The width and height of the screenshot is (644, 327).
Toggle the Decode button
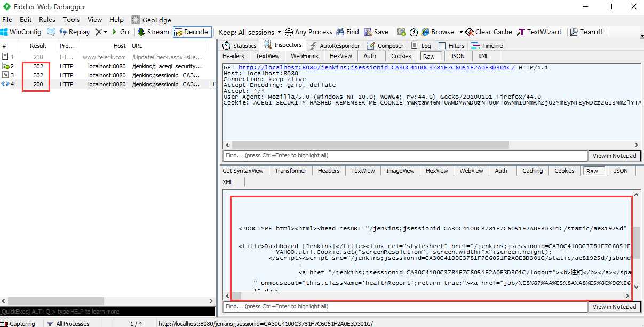(192, 32)
